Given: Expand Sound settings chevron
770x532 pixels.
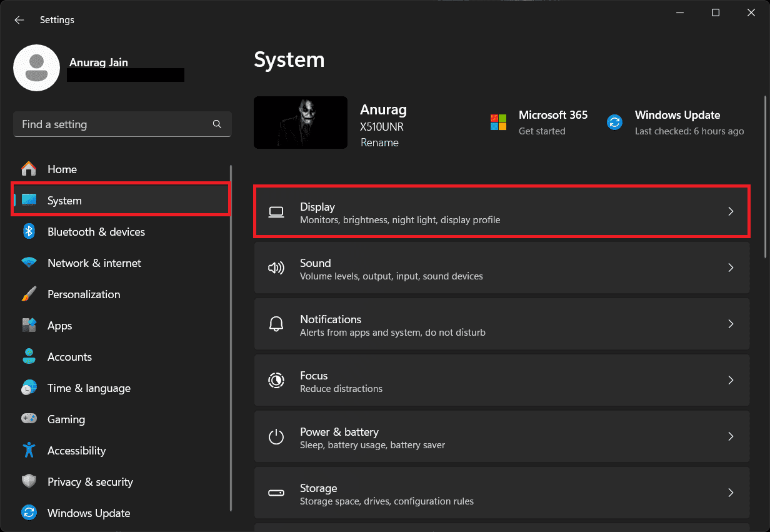Looking at the screenshot, I should pyautogui.click(x=731, y=268).
